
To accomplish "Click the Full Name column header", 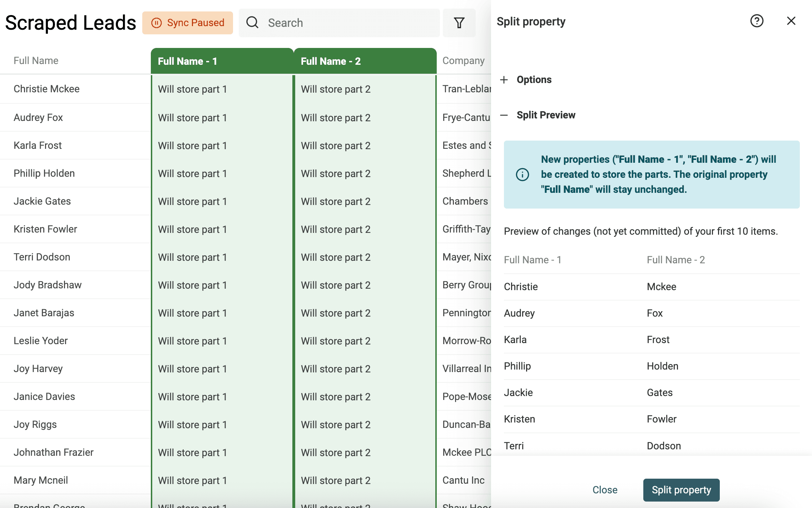I will [36, 60].
